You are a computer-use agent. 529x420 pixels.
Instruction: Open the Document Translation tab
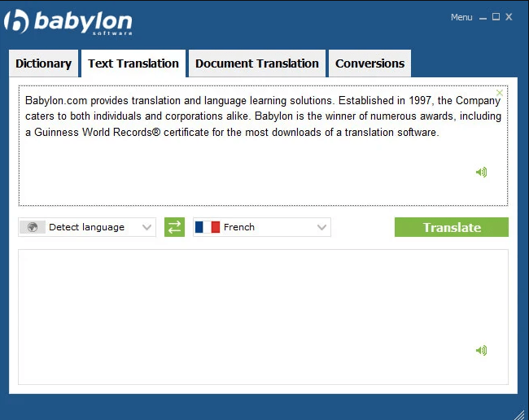click(x=257, y=63)
